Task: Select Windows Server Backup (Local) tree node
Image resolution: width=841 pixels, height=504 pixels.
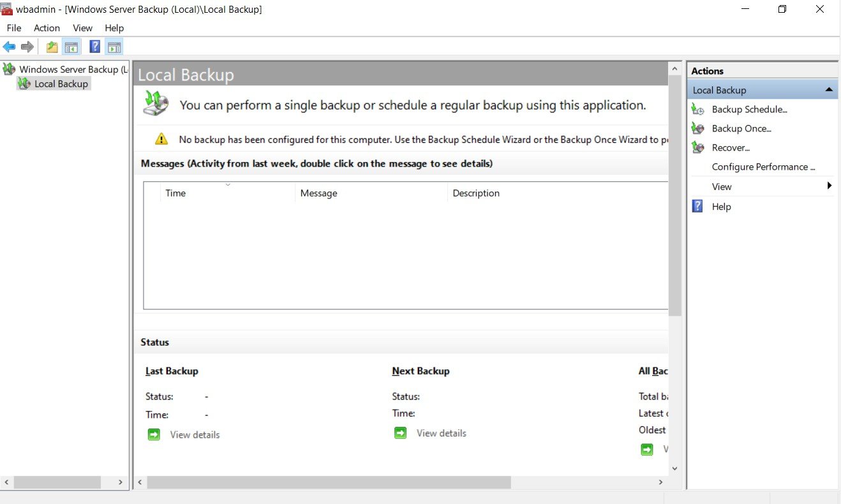Action: click(73, 69)
